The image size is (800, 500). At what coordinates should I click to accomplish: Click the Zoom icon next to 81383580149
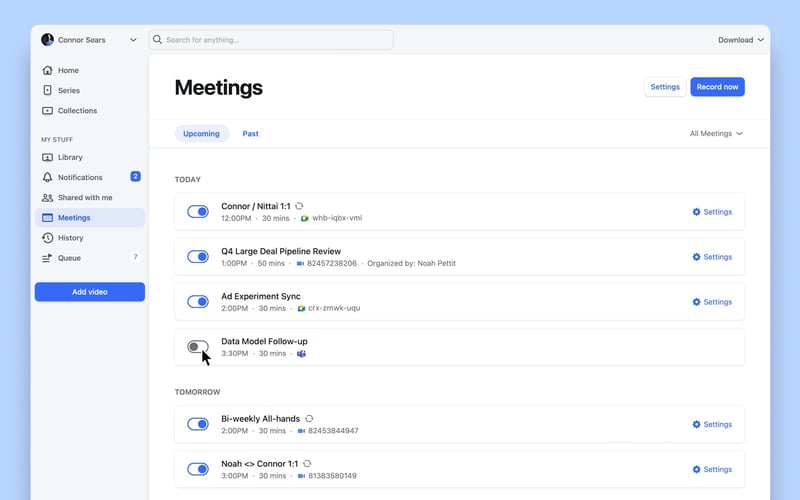pyautogui.click(x=302, y=476)
